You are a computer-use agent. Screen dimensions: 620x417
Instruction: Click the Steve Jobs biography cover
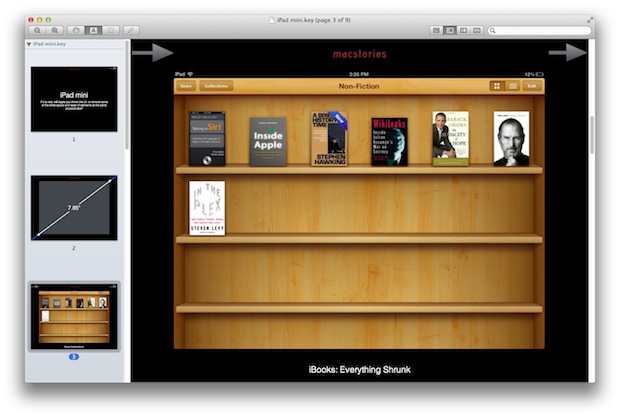(511, 138)
